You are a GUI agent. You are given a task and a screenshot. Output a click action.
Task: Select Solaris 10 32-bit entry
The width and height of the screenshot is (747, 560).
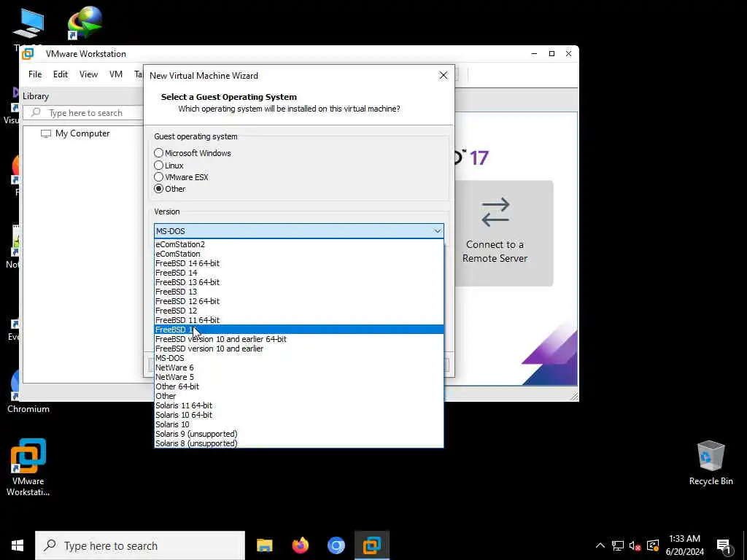298,424
